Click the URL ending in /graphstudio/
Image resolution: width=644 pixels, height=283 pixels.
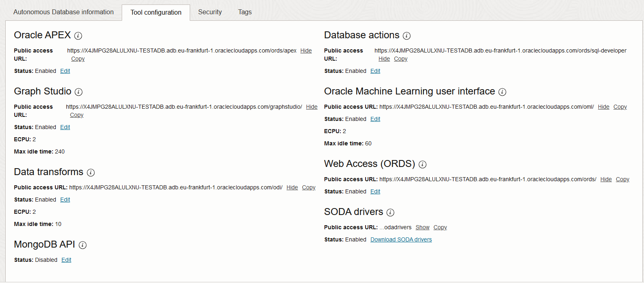[184, 107]
